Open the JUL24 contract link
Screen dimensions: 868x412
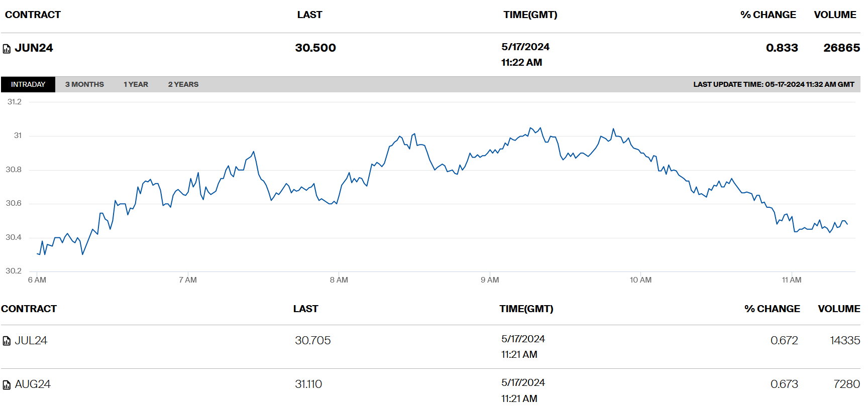[x=31, y=341]
